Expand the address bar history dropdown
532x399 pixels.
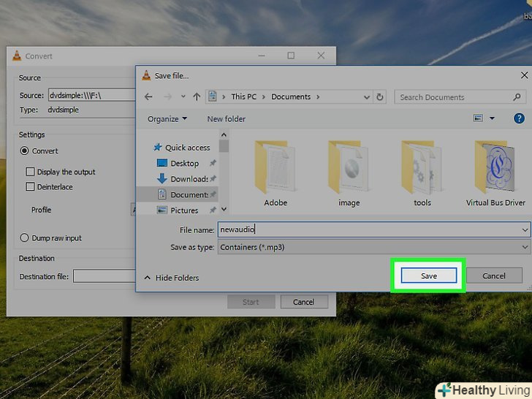(367, 97)
